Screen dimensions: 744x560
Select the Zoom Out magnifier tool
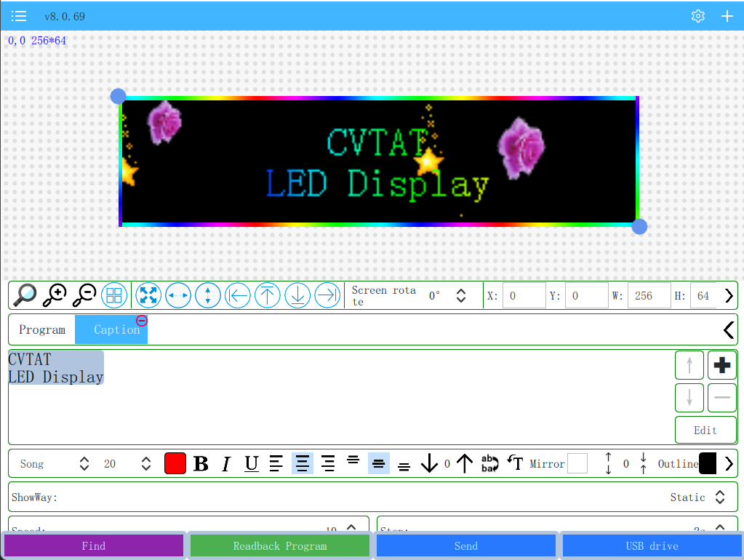84,295
